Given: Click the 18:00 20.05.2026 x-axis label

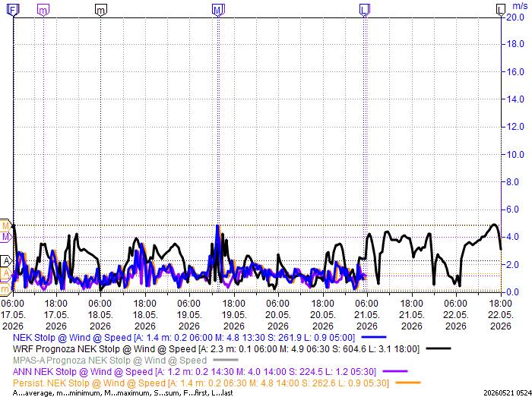Looking at the screenshot, I should [x=323, y=315].
